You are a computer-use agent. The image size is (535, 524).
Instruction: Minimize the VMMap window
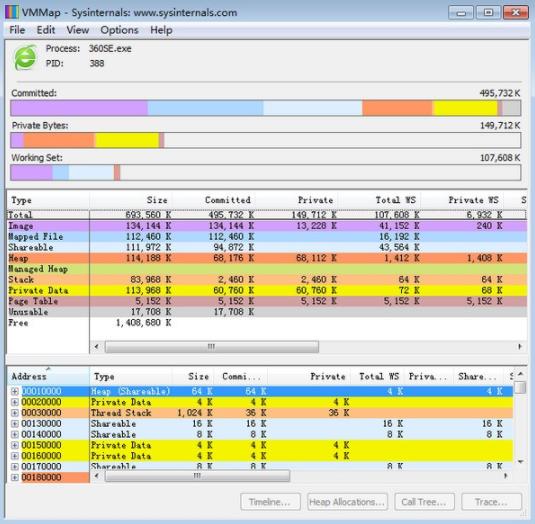[x=461, y=13]
